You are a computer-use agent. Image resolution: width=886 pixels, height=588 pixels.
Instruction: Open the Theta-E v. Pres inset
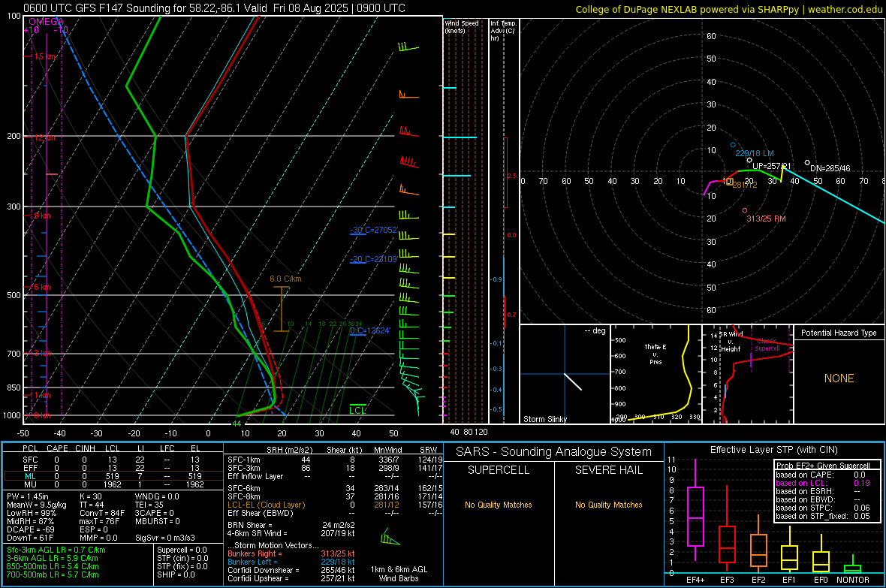655,374
